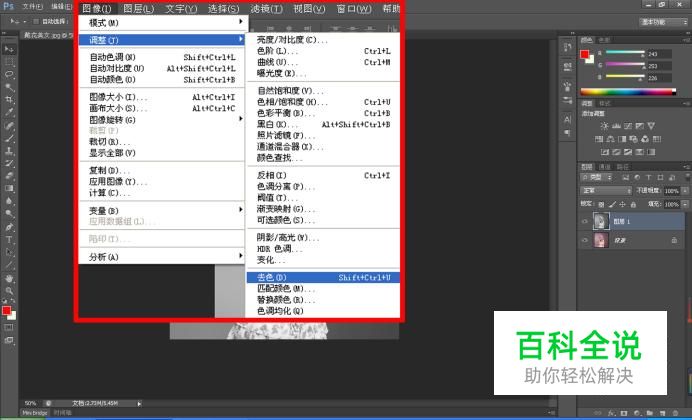Choose 曲线(U)... from the submenu
The height and width of the screenshot is (420, 692).
[323, 62]
